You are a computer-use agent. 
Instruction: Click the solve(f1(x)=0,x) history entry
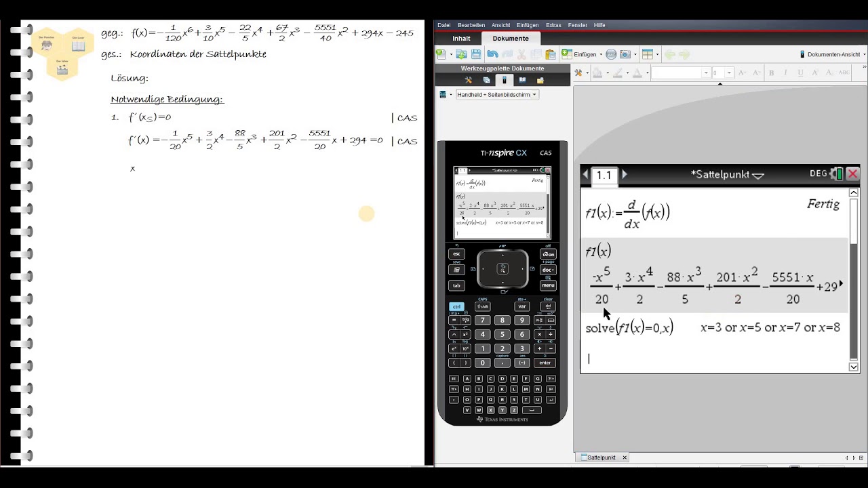click(629, 328)
